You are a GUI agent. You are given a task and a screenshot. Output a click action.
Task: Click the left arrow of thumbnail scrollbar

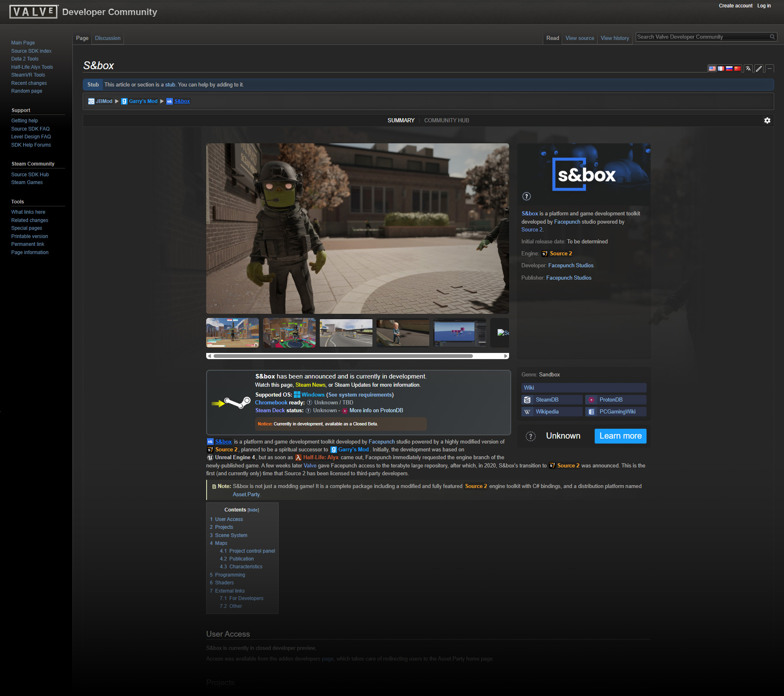click(x=209, y=356)
